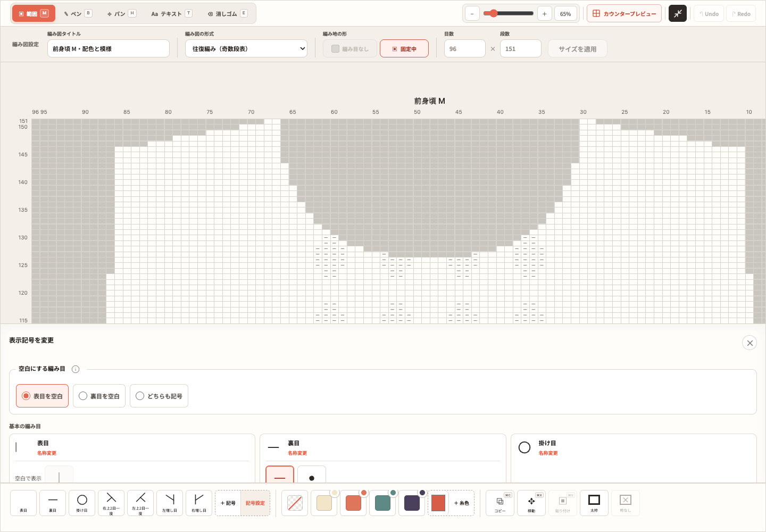766x532 pixels.
Task: Click the black collapse arrows icon button
Action: pyautogui.click(x=678, y=14)
